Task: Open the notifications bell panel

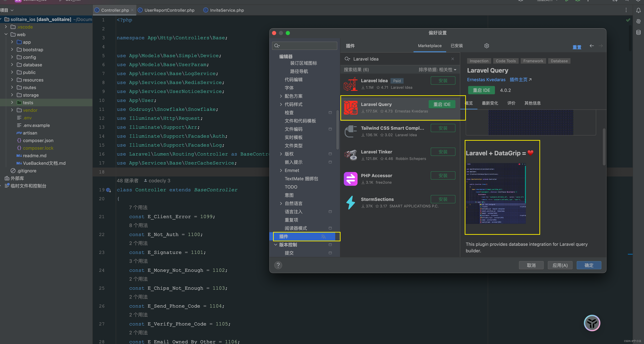Action: pyautogui.click(x=639, y=10)
